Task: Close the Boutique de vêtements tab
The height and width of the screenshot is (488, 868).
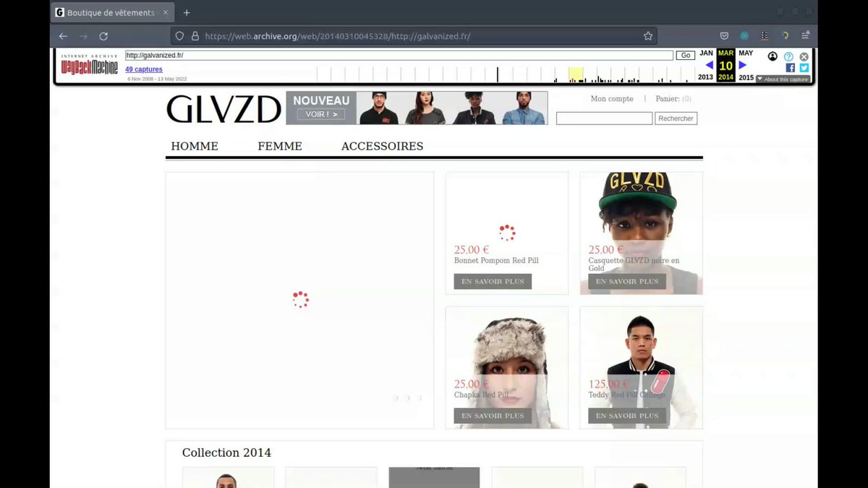Action: click(x=165, y=12)
